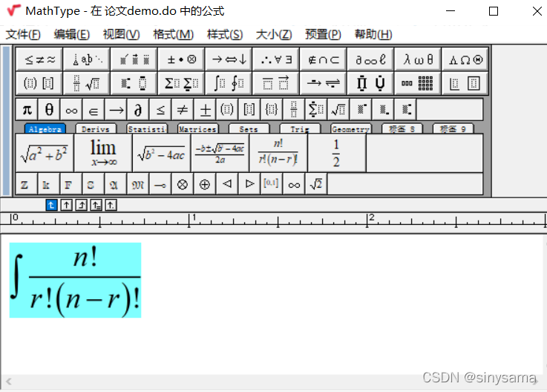Image resolution: width=547 pixels, height=392 pixels.
Task: Switch to the Matrices tab
Action: tap(198, 128)
